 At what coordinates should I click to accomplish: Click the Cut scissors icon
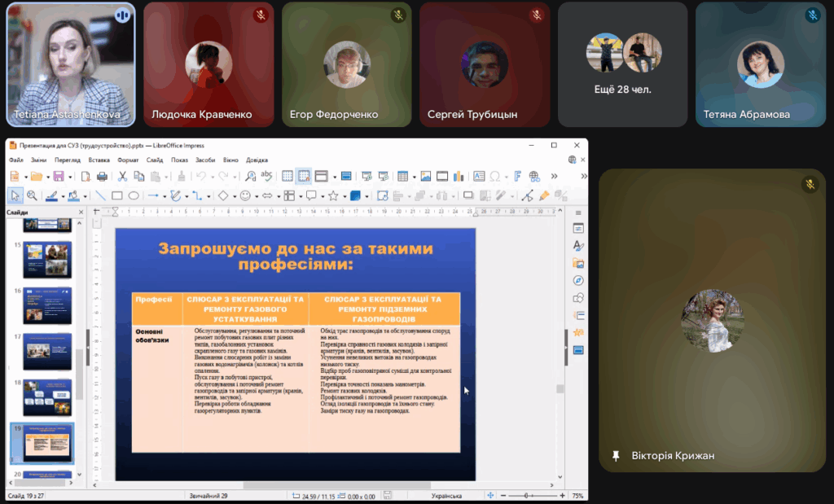122,176
